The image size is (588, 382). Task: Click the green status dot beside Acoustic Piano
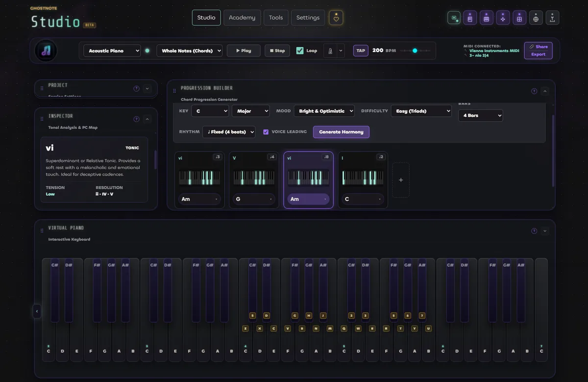tap(147, 51)
